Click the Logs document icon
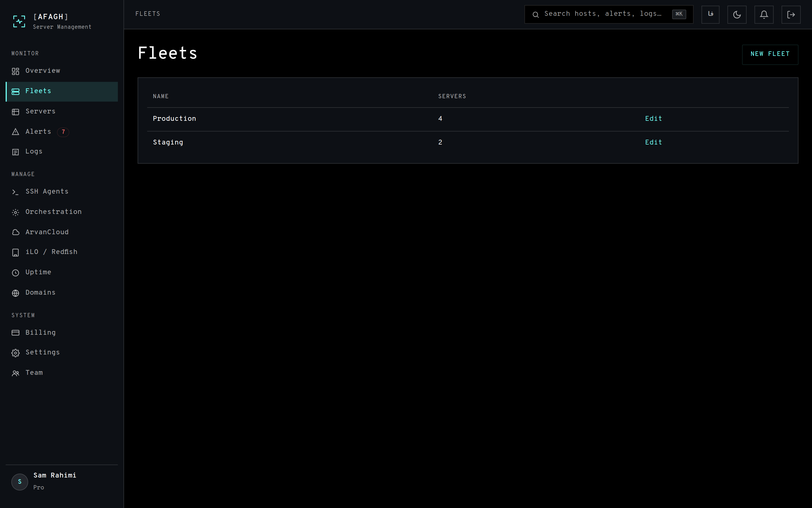This screenshot has width=812, height=508. click(x=16, y=152)
